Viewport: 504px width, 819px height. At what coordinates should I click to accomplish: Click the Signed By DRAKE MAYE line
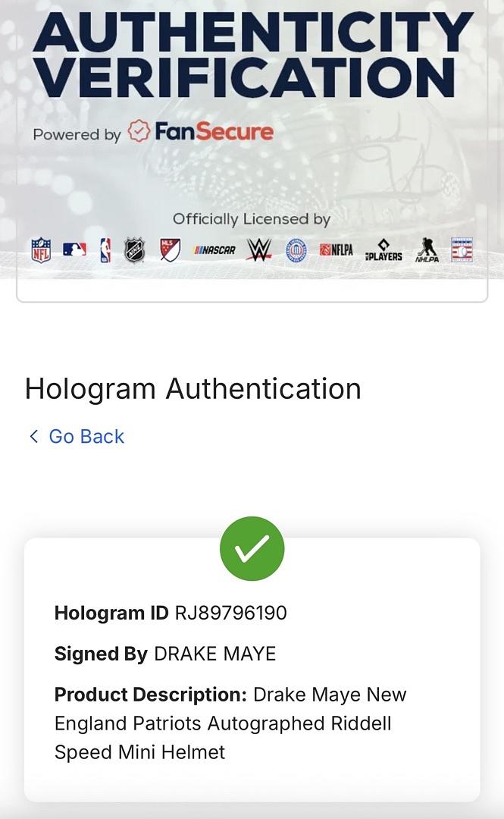click(165, 654)
